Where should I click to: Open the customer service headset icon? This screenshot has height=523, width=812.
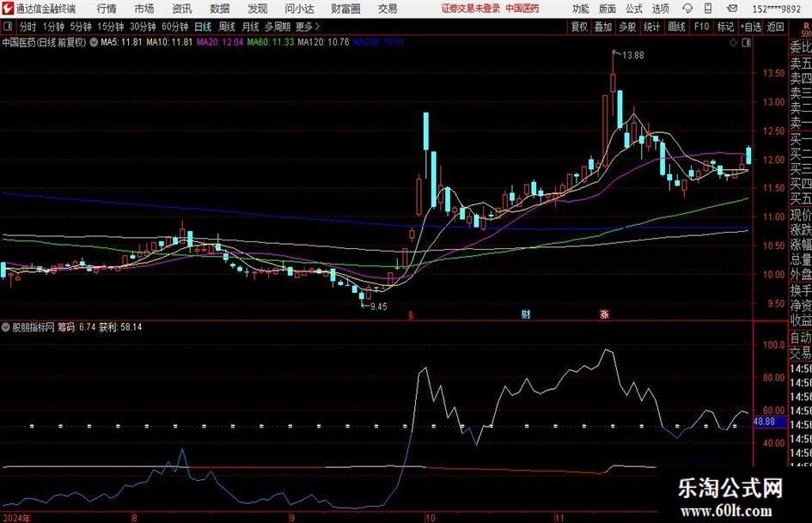click(x=687, y=9)
